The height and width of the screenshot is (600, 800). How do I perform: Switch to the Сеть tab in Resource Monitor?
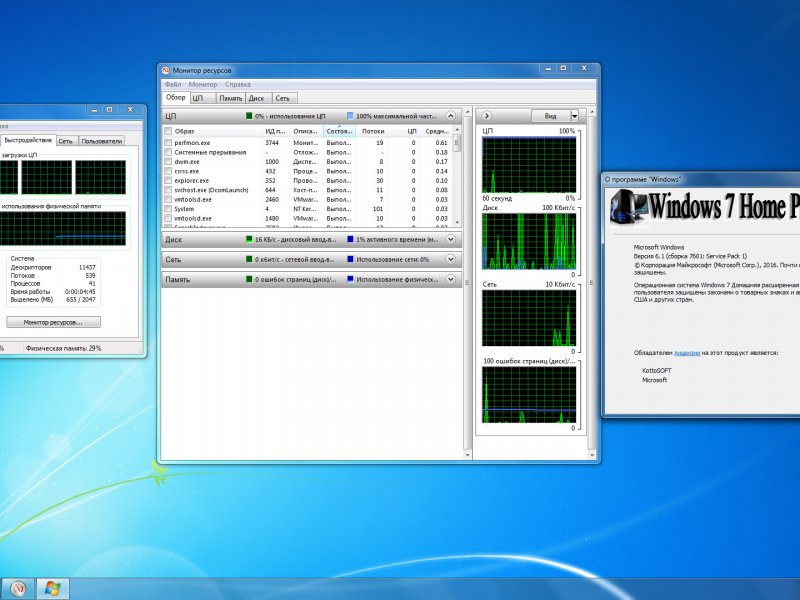(283, 98)
